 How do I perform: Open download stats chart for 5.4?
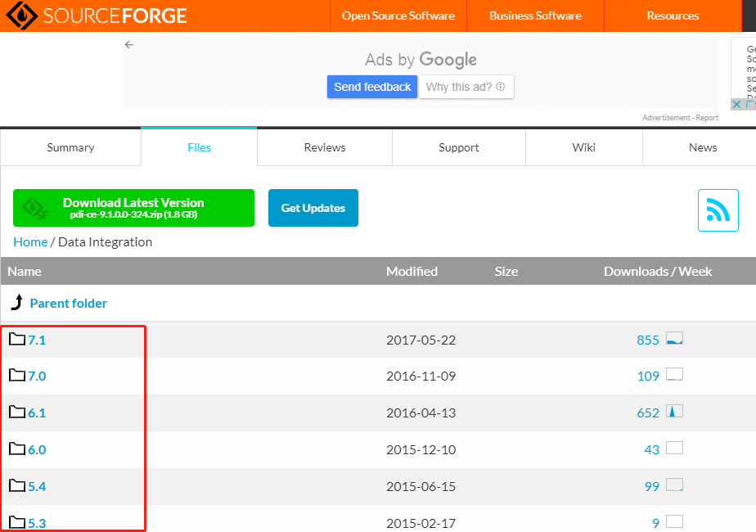click(674, 485)
